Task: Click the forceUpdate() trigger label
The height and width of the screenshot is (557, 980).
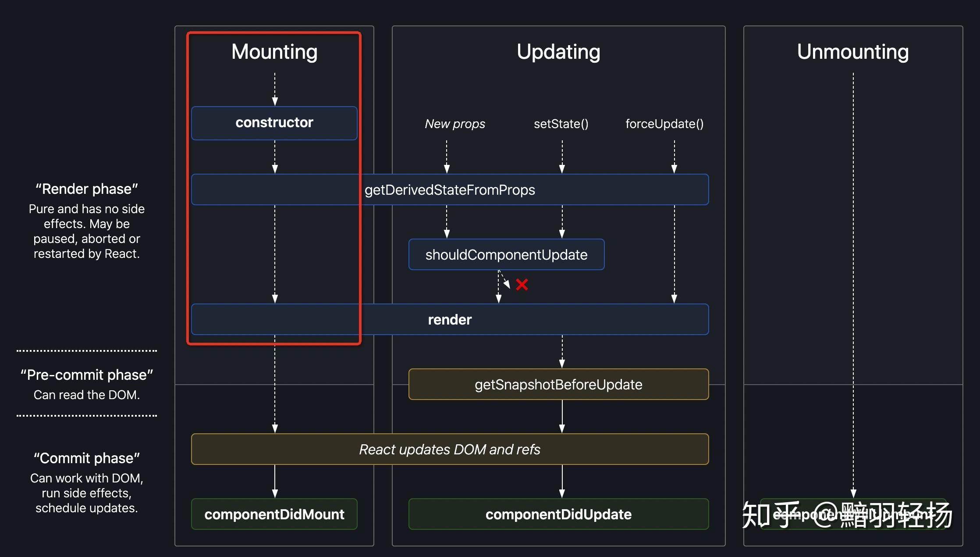Action: [x=664, y=124]
